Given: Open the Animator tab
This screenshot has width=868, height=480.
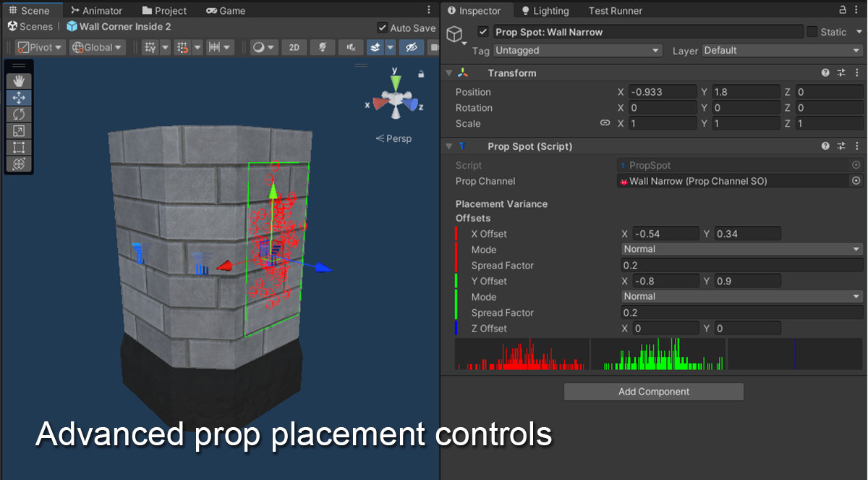Looking at the screenshot, I should pyautogui.click(x=98, y=10).
